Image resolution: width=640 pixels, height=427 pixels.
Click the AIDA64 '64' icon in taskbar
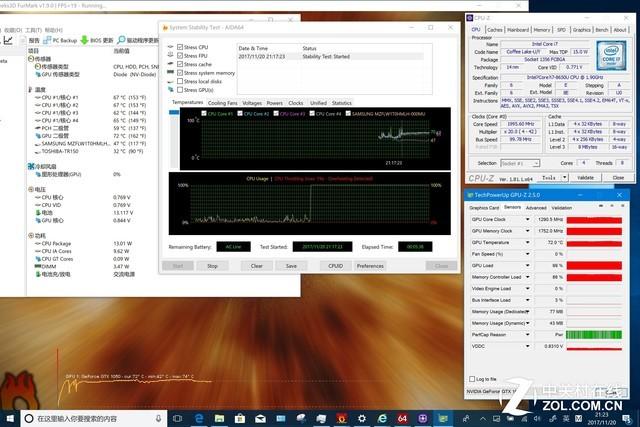(401, 417)
